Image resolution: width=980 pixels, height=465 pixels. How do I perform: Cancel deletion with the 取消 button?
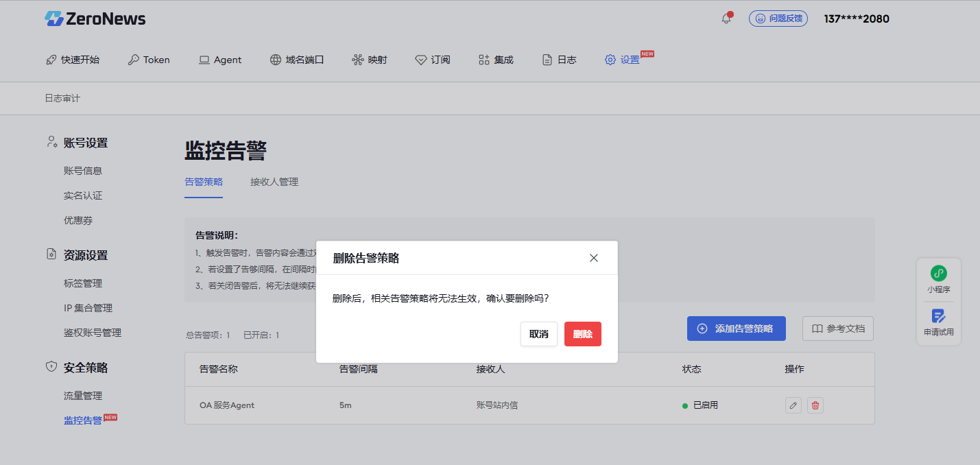538,334
